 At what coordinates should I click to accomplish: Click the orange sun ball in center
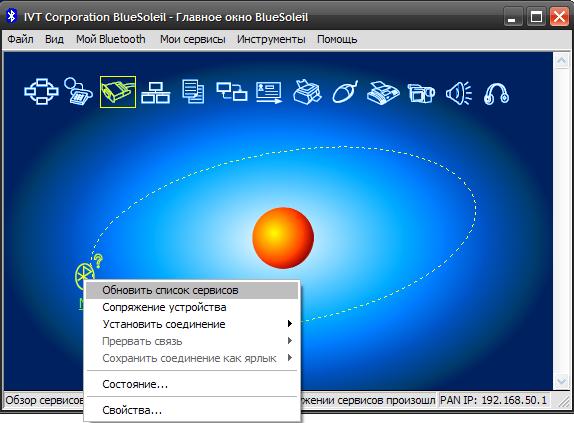(283, 238)
